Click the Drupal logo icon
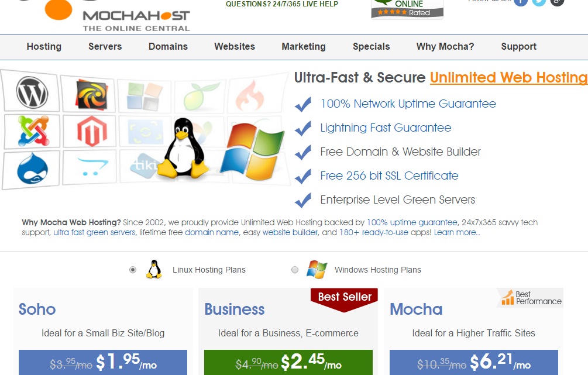The image size is (588, 375). coord(33,168)
